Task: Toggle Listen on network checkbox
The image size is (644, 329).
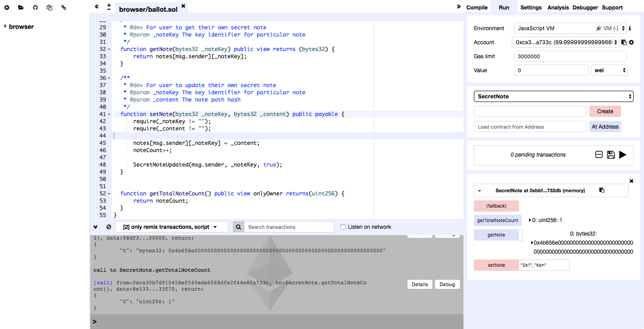Action: pos(343,227)
